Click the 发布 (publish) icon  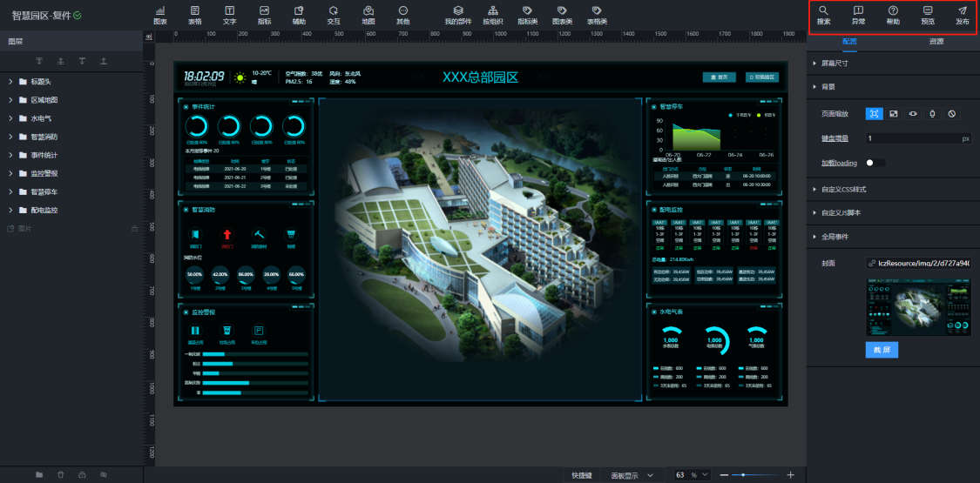click(963, 14)
